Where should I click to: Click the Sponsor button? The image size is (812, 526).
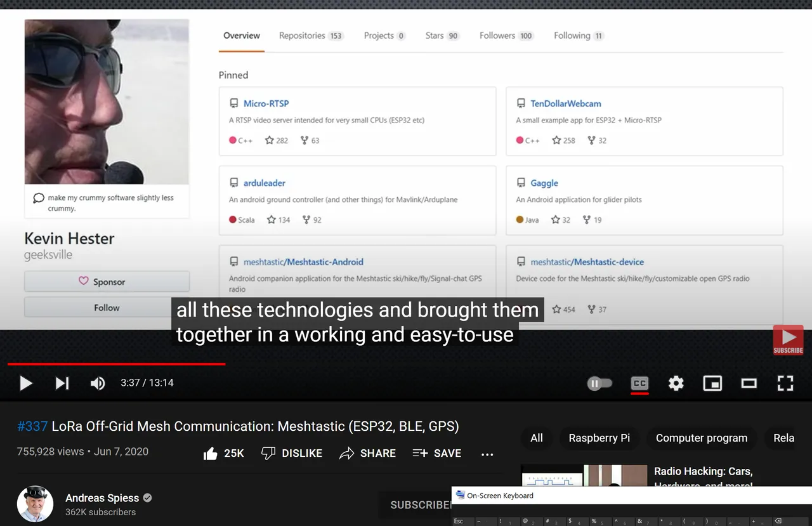(x=107, y=282)
